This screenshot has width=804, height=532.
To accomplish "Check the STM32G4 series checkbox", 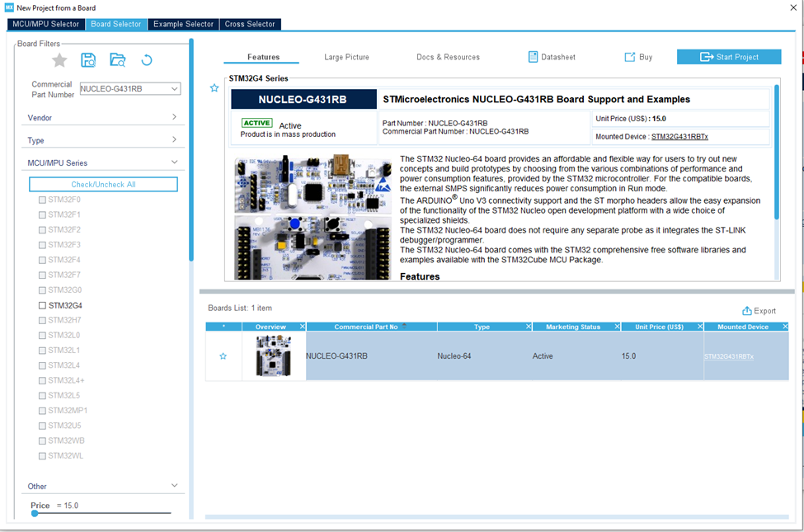I will 43,305.
